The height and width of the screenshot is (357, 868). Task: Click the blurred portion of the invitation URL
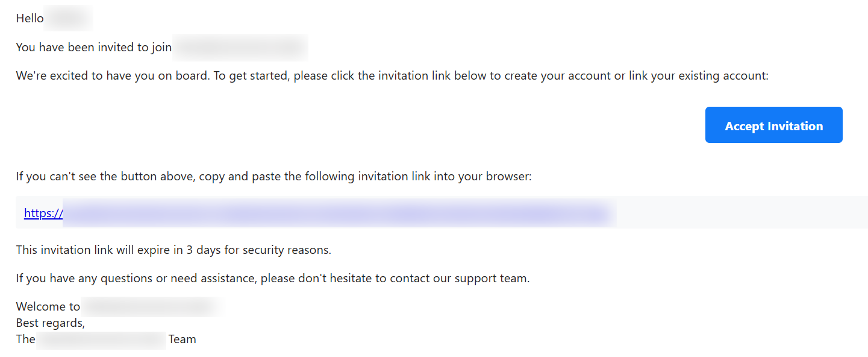[339, 213]
